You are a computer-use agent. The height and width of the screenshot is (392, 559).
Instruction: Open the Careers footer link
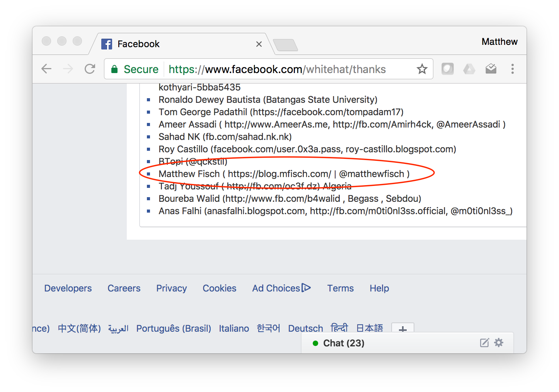(124, 288)
